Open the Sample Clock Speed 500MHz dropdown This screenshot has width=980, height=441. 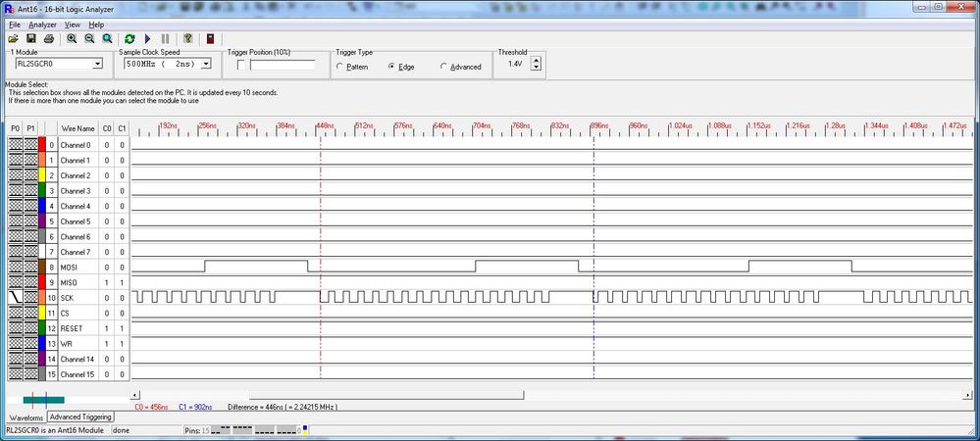206,64
